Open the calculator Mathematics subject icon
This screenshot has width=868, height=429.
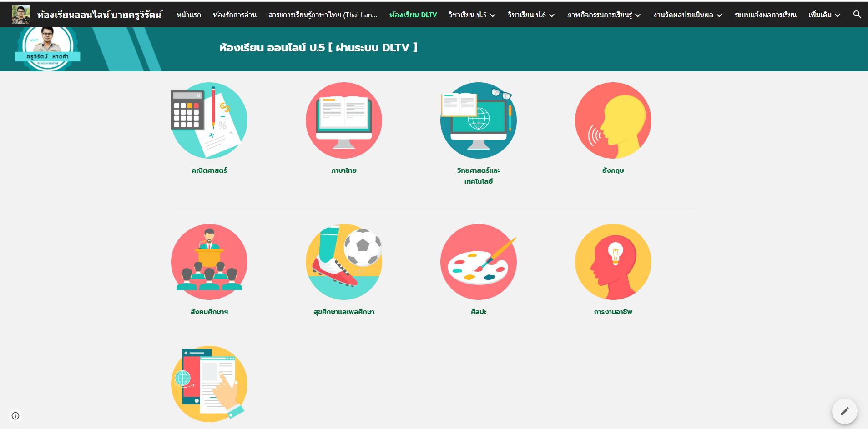click(209, 120)
